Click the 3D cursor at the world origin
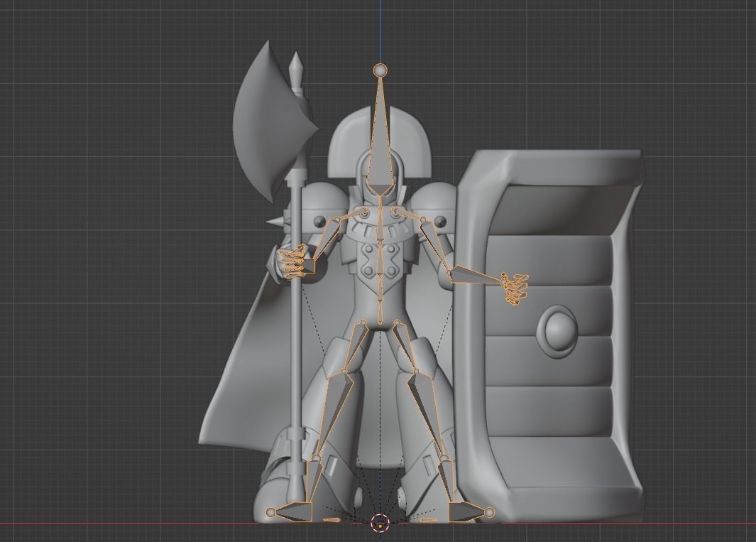Screen dimensions: 756x542 point(380,523)
